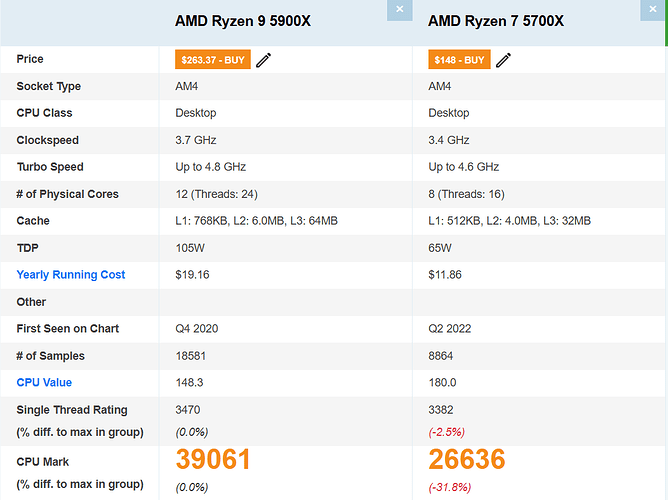Click single thread rating 3382
The width and height of the screenshot is (668, 500).
tap(441, 410)
